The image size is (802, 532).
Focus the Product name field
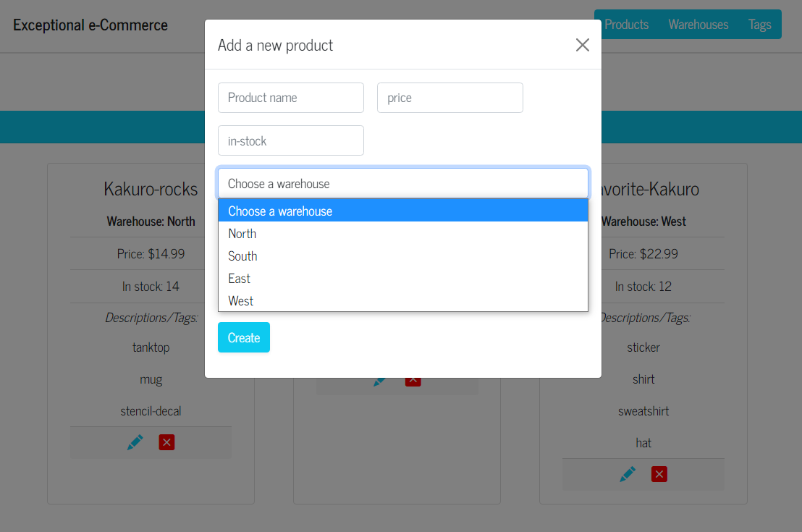point(291,98)
